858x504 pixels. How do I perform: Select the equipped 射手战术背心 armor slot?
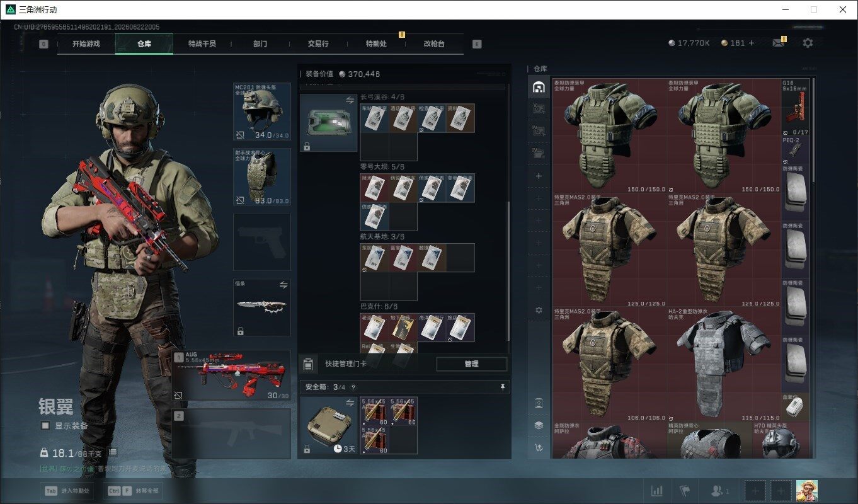pyautogui.click(x=262, y=177)
